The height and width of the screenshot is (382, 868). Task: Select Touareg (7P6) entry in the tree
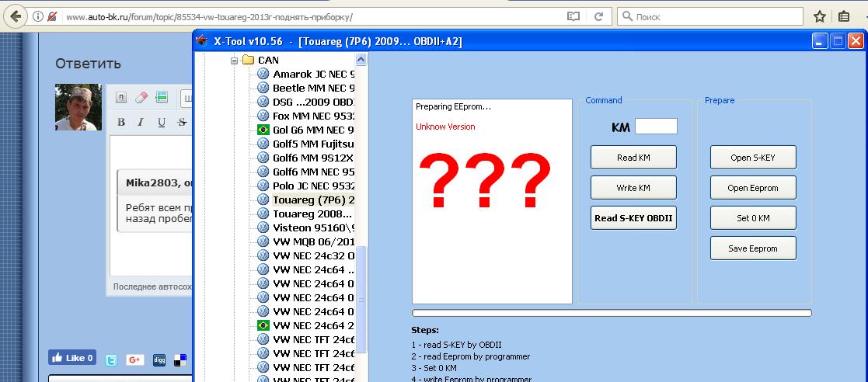[x=313, y=200]
